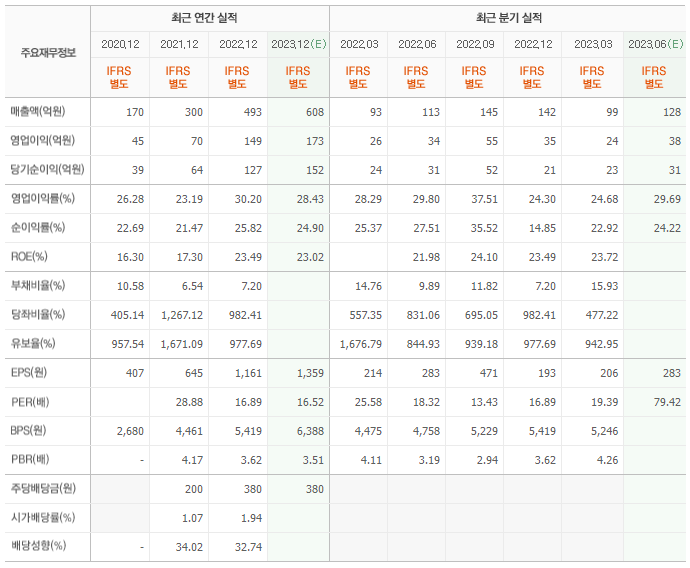Select the 유보율(%) row label

pyautogui.click(x=33, y=344)
